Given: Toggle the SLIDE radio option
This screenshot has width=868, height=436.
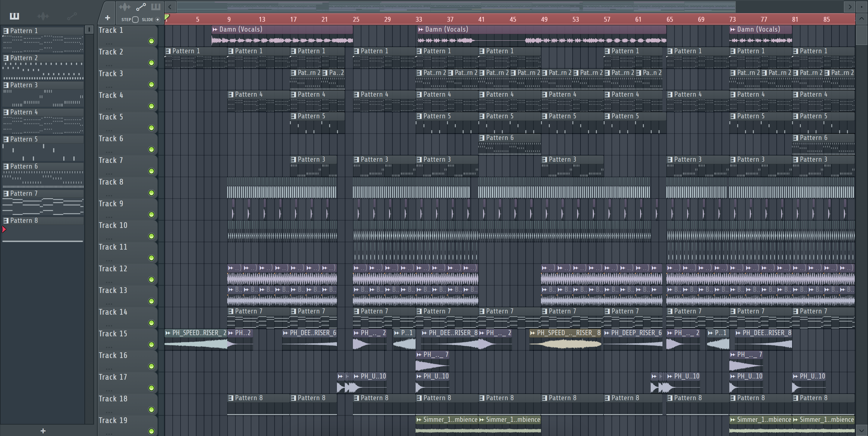Looking at the screenshot, I should [157, 20].
